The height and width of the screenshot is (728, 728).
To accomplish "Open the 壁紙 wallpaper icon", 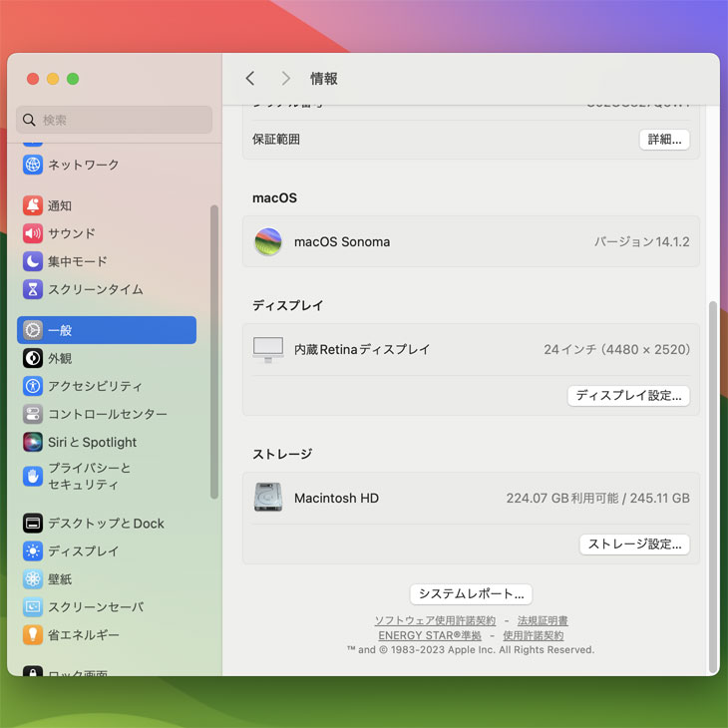I will pyautogui.click(x=33, y=578).
